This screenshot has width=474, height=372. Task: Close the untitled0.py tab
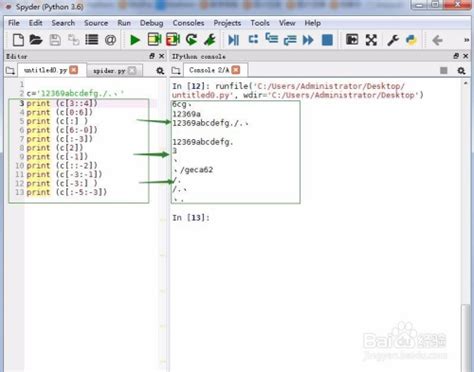[74, 70]
